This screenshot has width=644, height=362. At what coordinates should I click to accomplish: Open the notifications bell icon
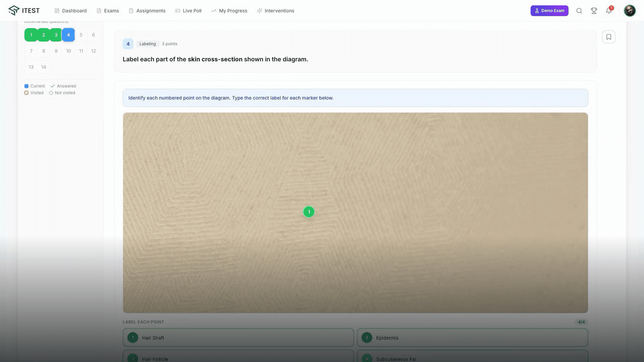(609, 11)
